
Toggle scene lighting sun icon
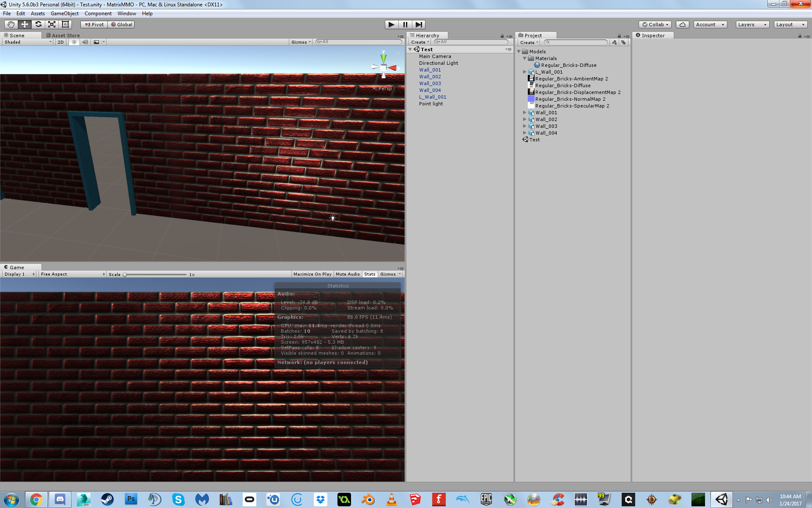[74, 42]
